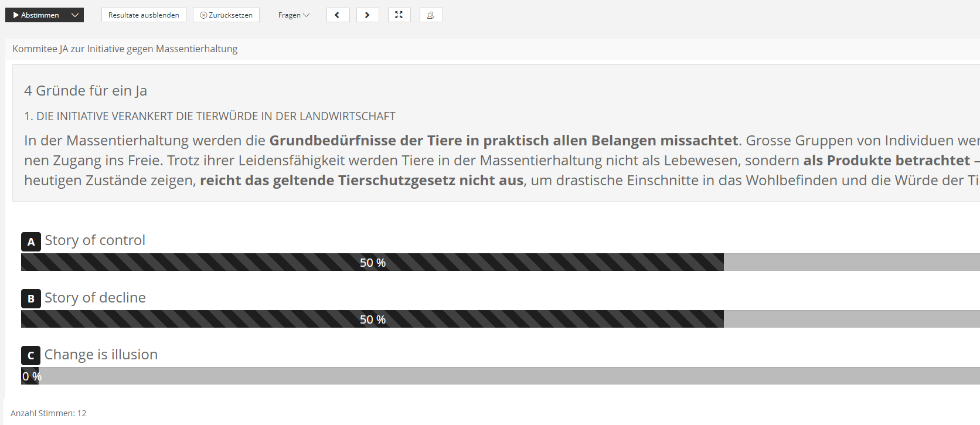Click the '4 Gründe für ein Ja' heading

[x=86, y=91]
